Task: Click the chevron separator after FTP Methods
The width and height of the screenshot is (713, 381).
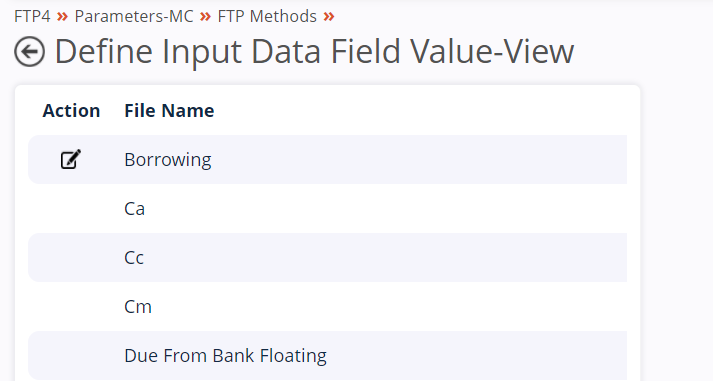Action: 329,17
